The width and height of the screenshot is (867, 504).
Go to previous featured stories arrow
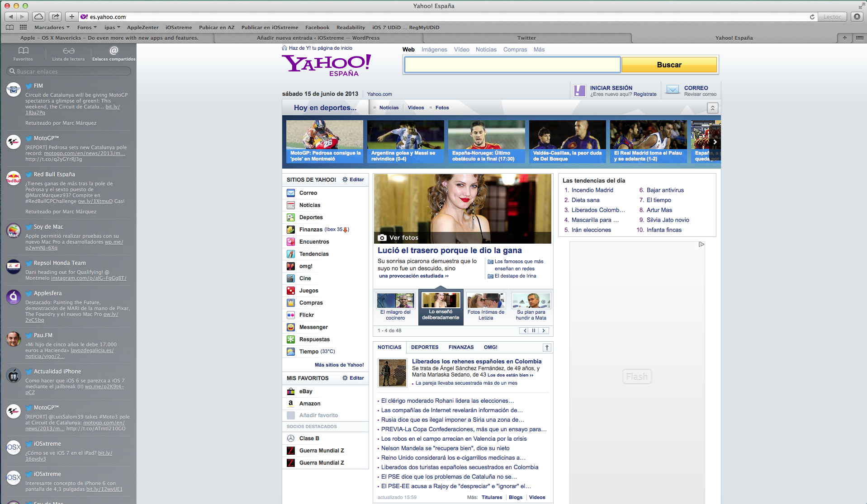point(525,331)
